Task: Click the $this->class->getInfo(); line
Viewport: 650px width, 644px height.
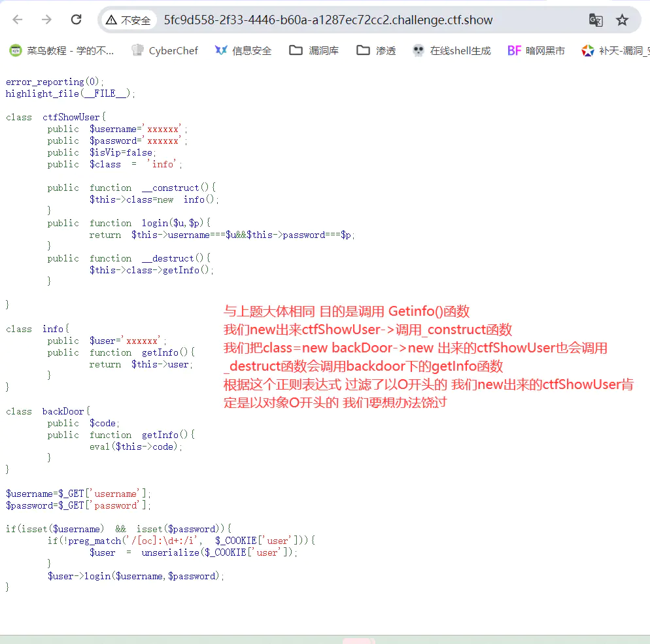Action: click(151, 270)
